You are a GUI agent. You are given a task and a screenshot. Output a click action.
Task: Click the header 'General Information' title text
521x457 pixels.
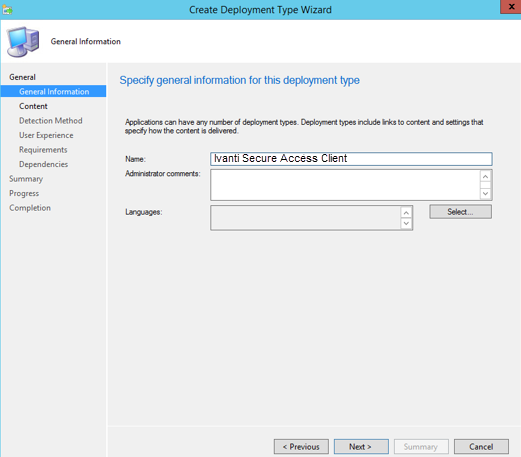click(86, 41)
